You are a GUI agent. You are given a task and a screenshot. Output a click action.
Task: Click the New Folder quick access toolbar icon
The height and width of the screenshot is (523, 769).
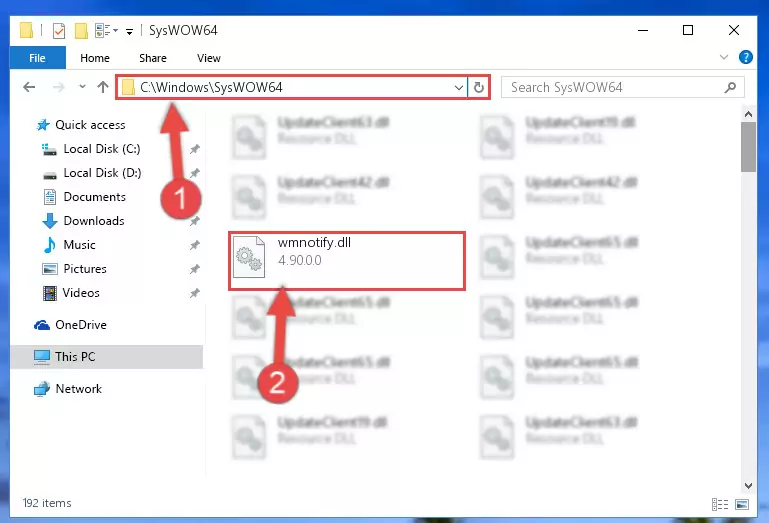[x=81, y=30]
